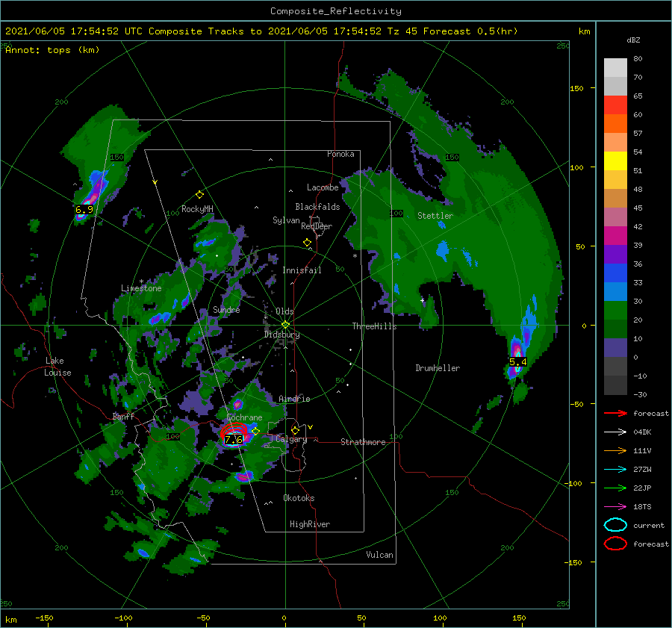The width and height of the screenshot is (672, 628).
Task: Click the red forecast ellipses near Cochrane
Action: 235,429
